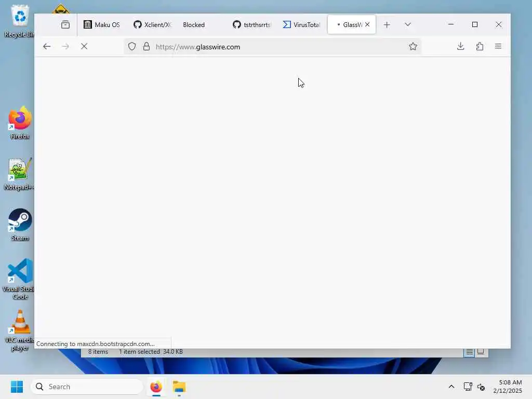The height and width of the screenshot is (399, 532).
Task: Click '1 item selected 34.0 KB' status text
Action: tap(151, 352)
